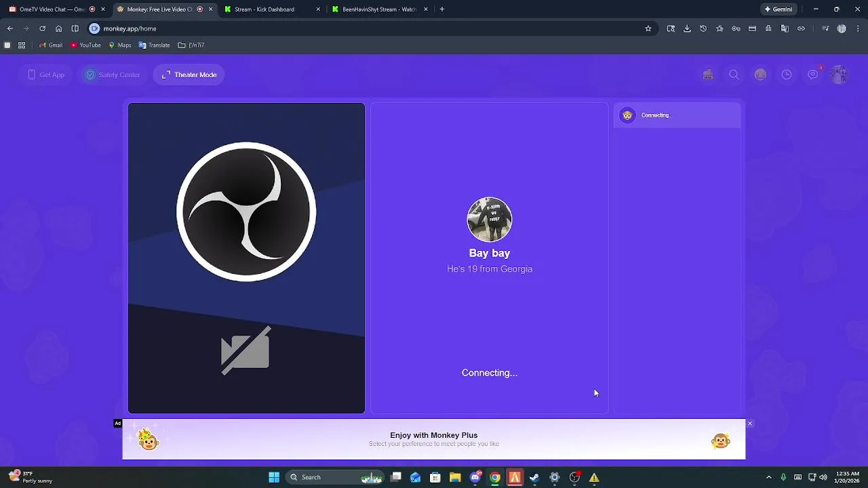
Task: Toggle the split view icon in toolbar
Action: (x=75, y=28)
